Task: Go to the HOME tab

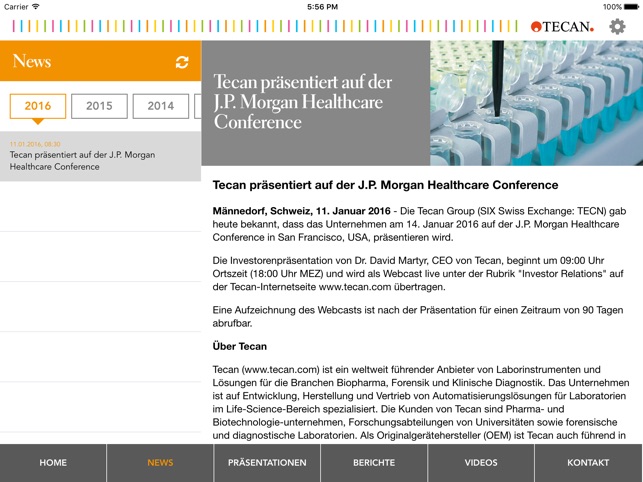Action: [53, 463]
